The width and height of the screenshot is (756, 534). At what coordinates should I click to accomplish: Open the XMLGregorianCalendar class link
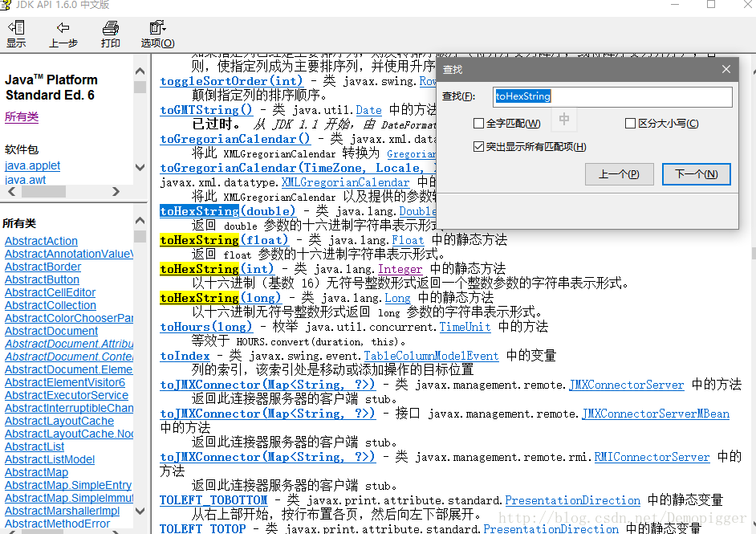345,182
